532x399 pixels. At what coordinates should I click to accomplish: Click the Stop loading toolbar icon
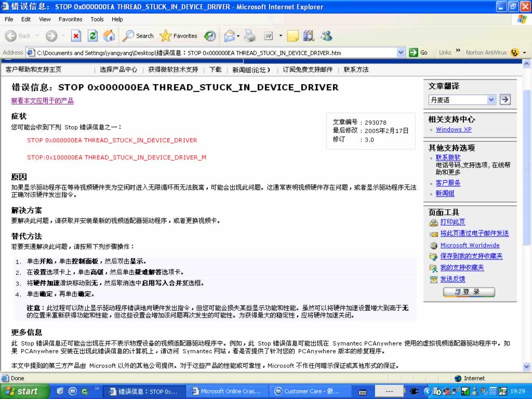click(x=76, y=36)
